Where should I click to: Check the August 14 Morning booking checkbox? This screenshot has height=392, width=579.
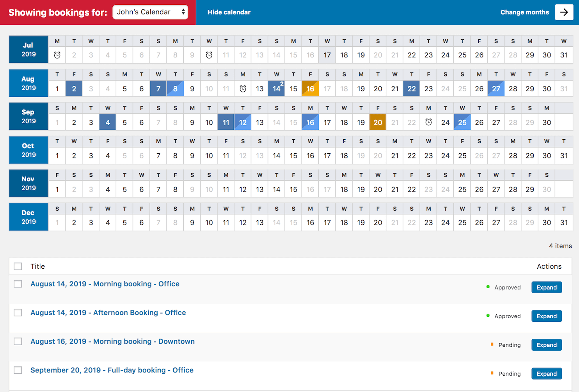pyautogui.click(x=18, y=284)
